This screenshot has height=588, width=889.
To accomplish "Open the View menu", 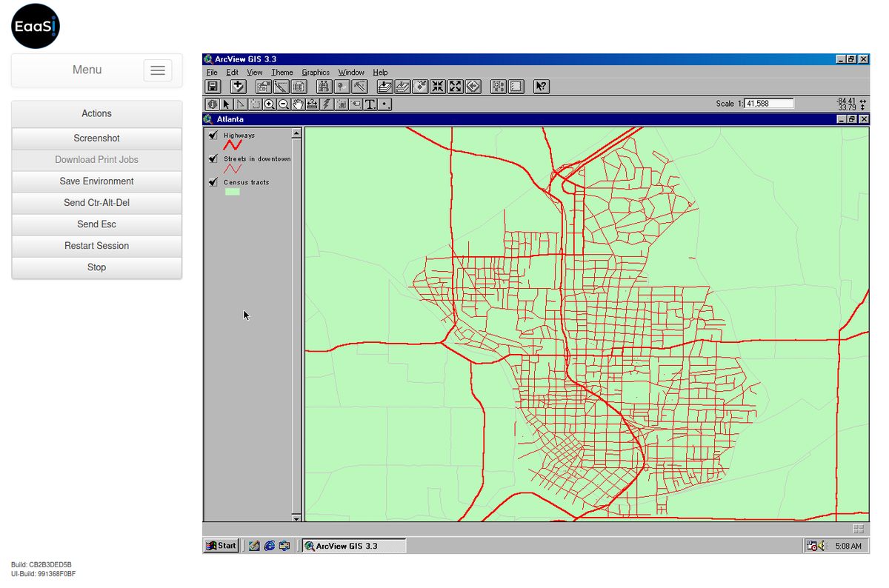I will pyautogui.click(x=255, y=73).
